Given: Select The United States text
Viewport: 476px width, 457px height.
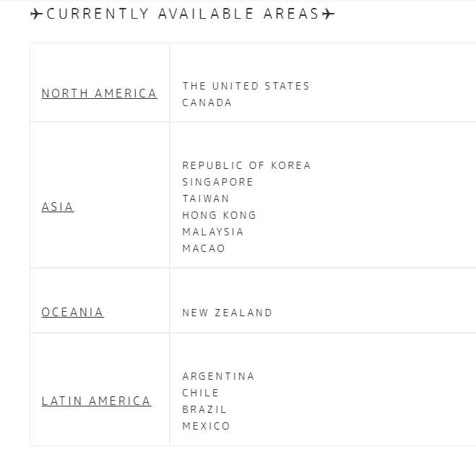Looking at the screenshot, I should point(246,86).
